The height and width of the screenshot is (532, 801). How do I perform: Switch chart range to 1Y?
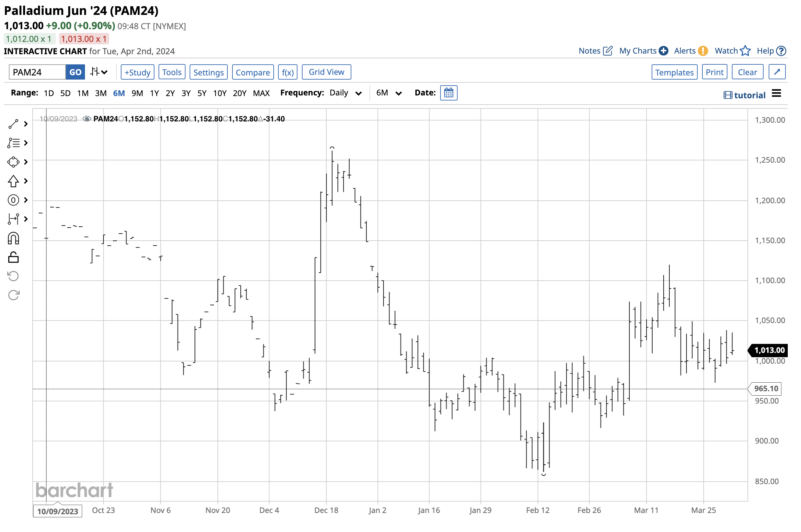pyautogui.click(x=154, y=93)
